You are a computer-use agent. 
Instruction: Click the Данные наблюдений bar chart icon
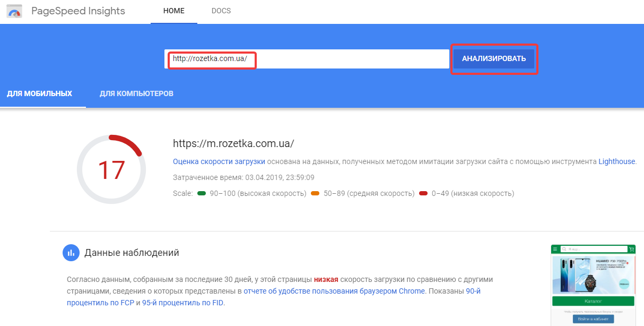pyautogui.click(x=71, y=253)
